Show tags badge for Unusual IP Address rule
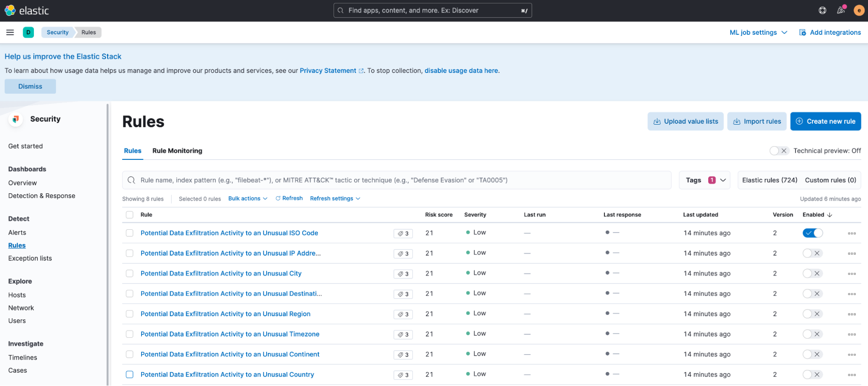Viewport: 868px width, 386px height. pos(403,254)
